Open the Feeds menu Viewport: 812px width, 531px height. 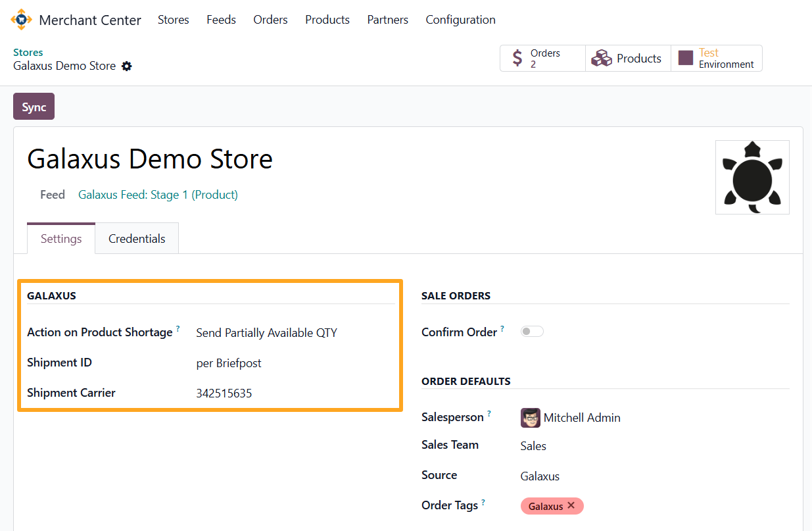click(221, 20)
